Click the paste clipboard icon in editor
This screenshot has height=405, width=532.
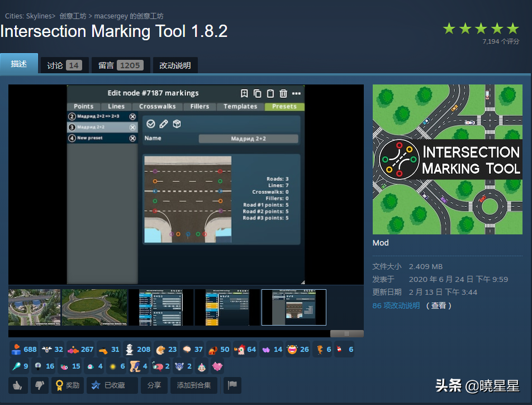click(x=270, y=93)
